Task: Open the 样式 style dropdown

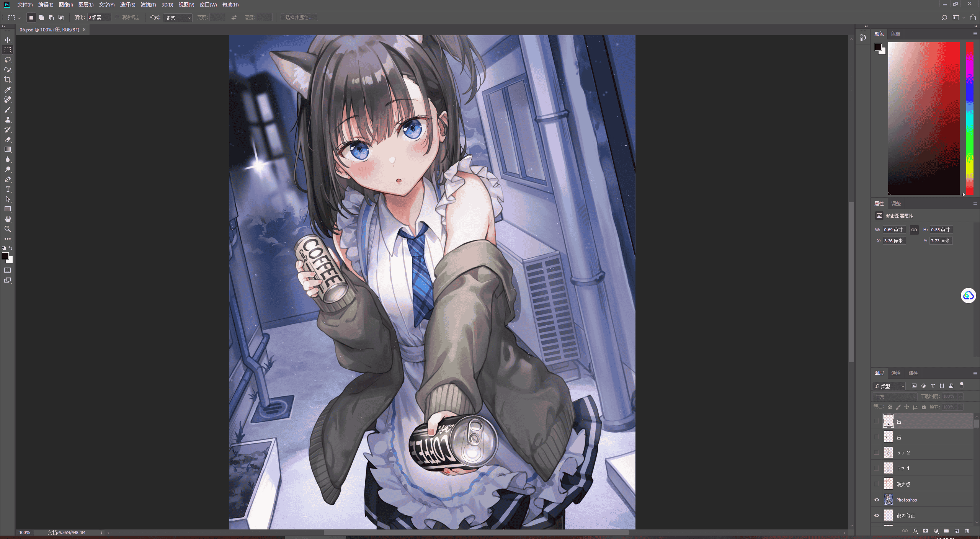Action: [177, 18]
